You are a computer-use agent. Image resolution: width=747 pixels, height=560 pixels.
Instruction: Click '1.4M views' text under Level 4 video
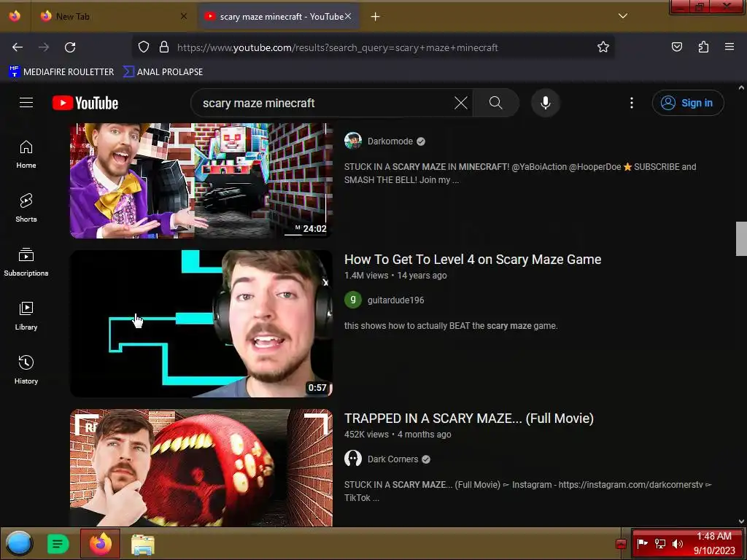click(x=366, y=276)
